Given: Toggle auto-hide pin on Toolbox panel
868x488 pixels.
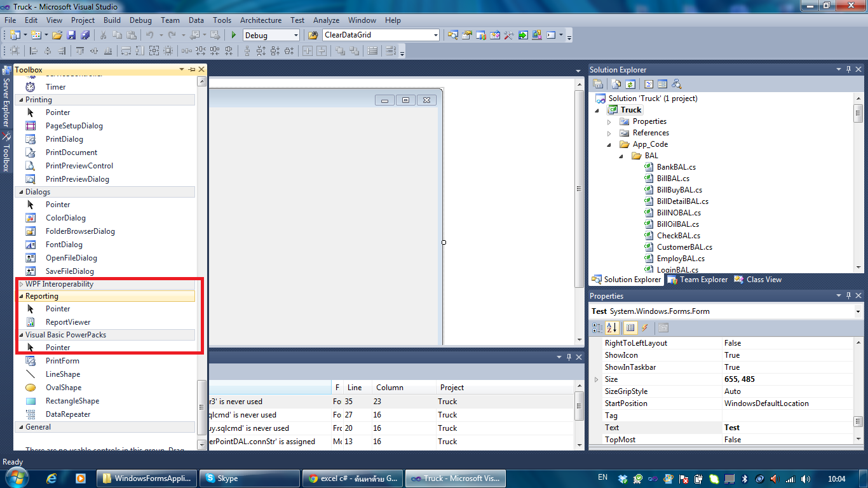Looking at the screenshot, I should pos(192,70).
